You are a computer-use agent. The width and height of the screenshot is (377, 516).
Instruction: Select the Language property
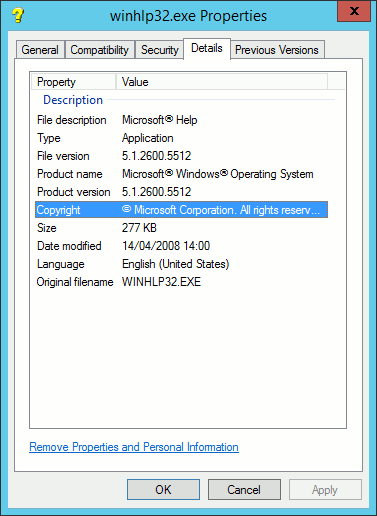point(60,264)
